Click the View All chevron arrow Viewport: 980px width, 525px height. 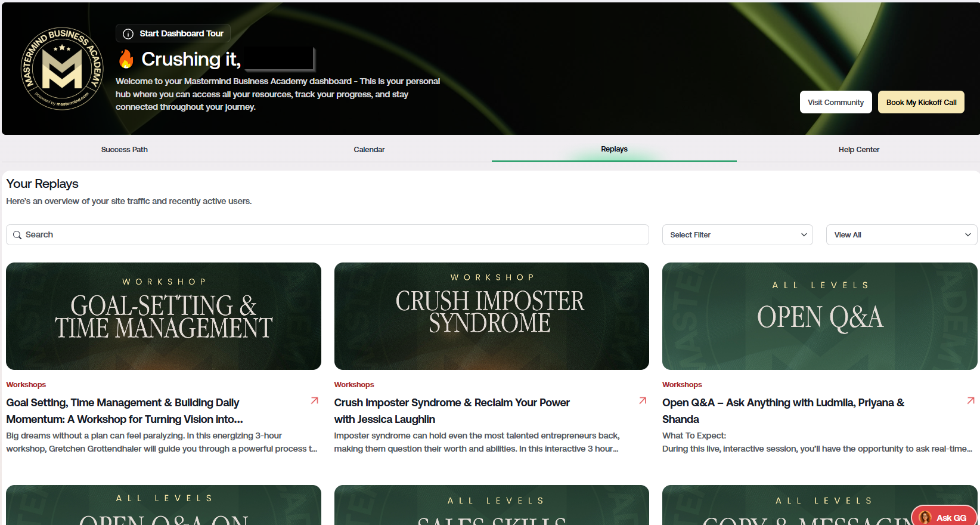tap(967, 235)
